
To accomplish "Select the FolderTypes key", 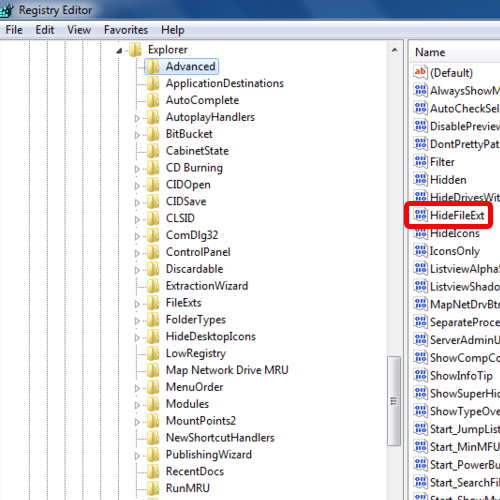I will pos(196,319).
